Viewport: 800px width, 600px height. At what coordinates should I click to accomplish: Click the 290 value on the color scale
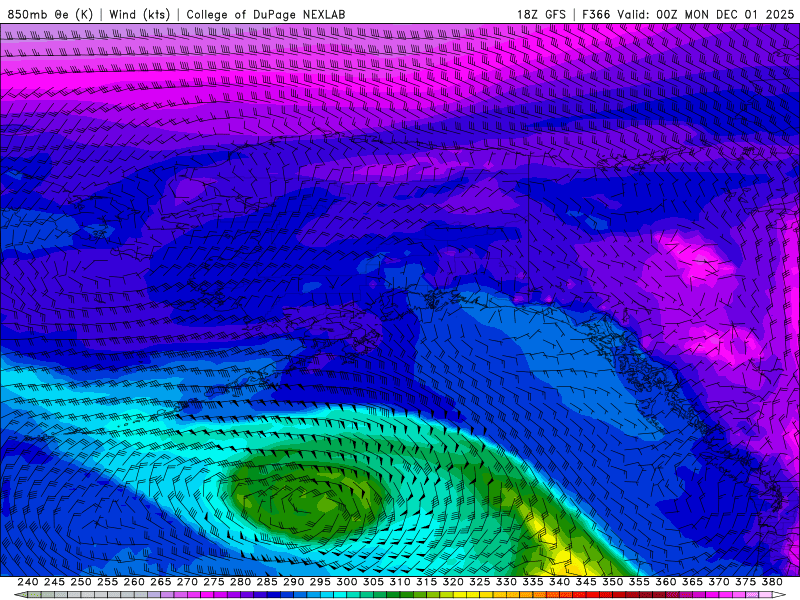tap(293, 582)
